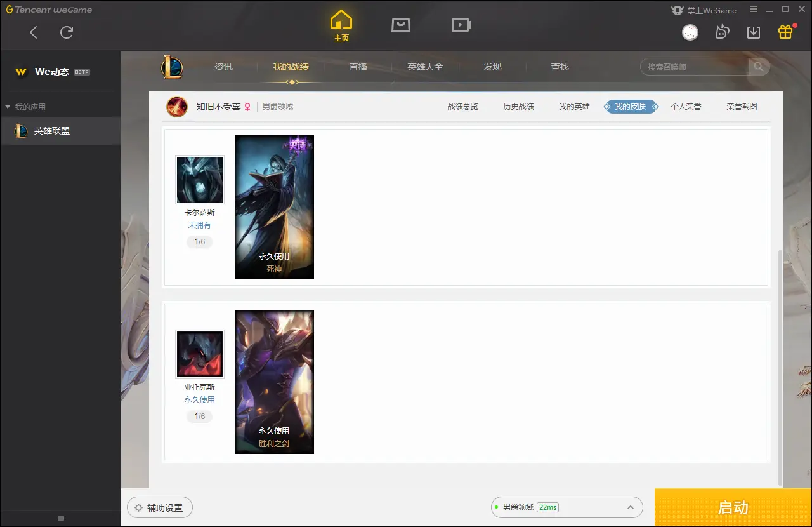Click 永久使用 link under 亚托克斯

point(199,400)
